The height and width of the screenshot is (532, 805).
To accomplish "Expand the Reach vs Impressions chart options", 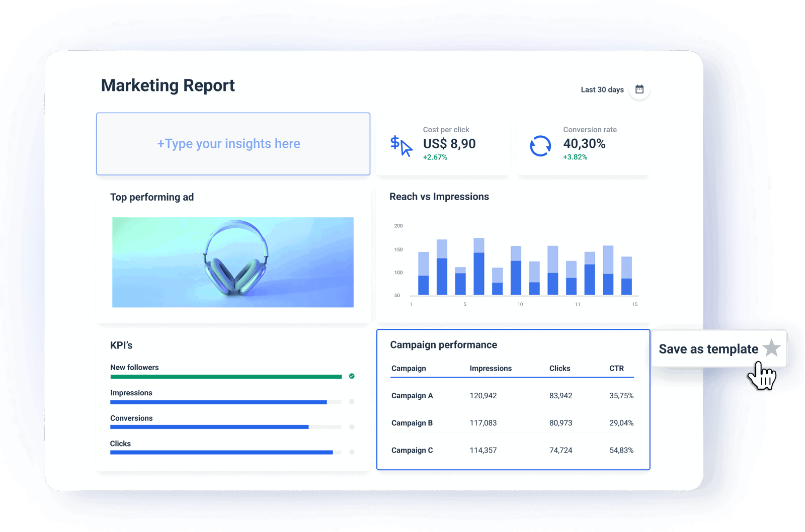I will pos(439,197).
